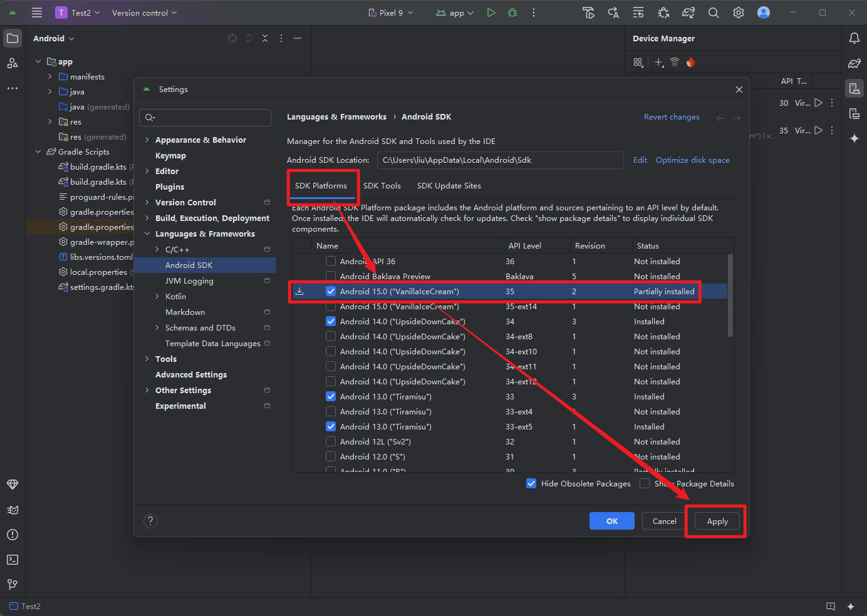Viewport: 867px width, 616px height.
Task: Expand the Appearance & Behavior settings section
Action: [x=147, y=140]
